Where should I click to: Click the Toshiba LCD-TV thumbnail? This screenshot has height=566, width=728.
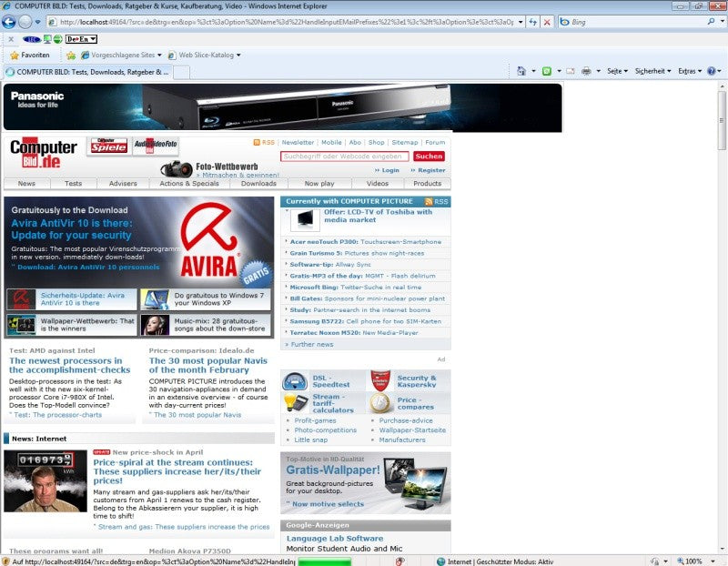click(305, 219)
